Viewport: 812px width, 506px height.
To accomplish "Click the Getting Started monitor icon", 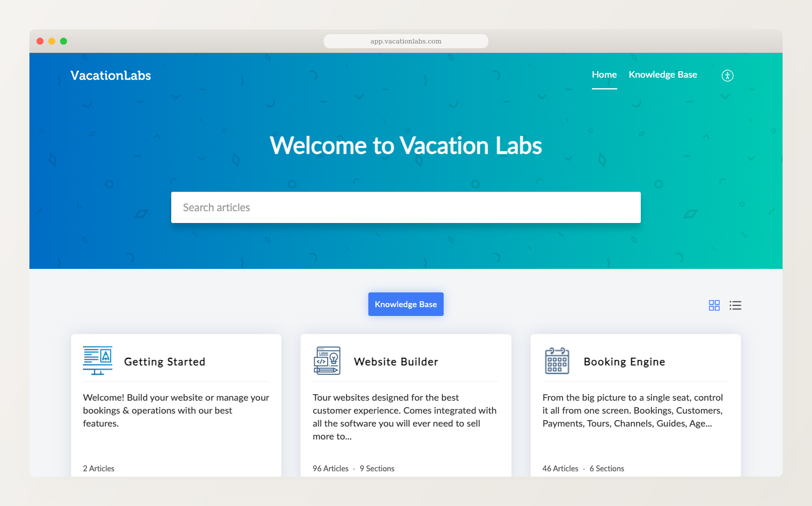I will click(x=98, y=361).
